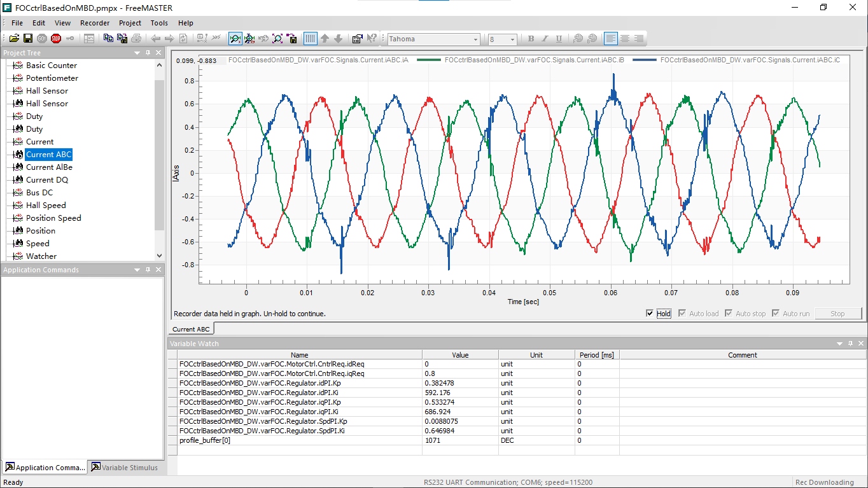868x488 pixels.
Task: Select align right text icon
Action: [x=639, y=39]
